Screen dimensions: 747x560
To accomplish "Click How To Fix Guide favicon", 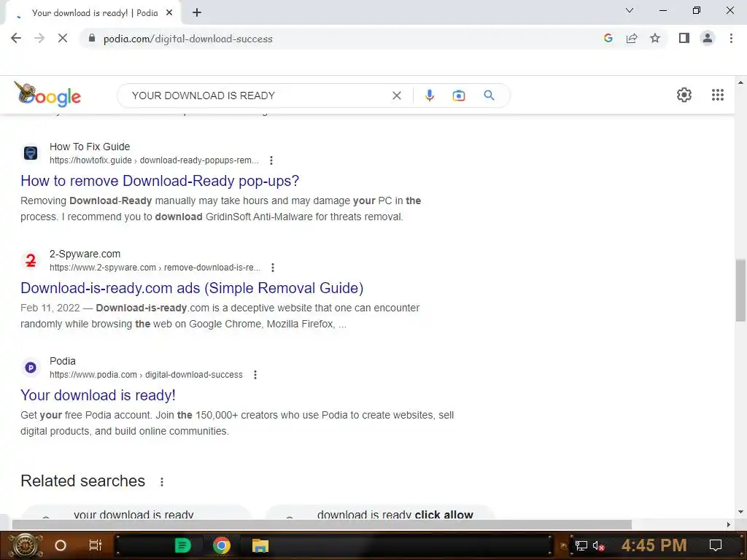I will (x=31, y=153).
